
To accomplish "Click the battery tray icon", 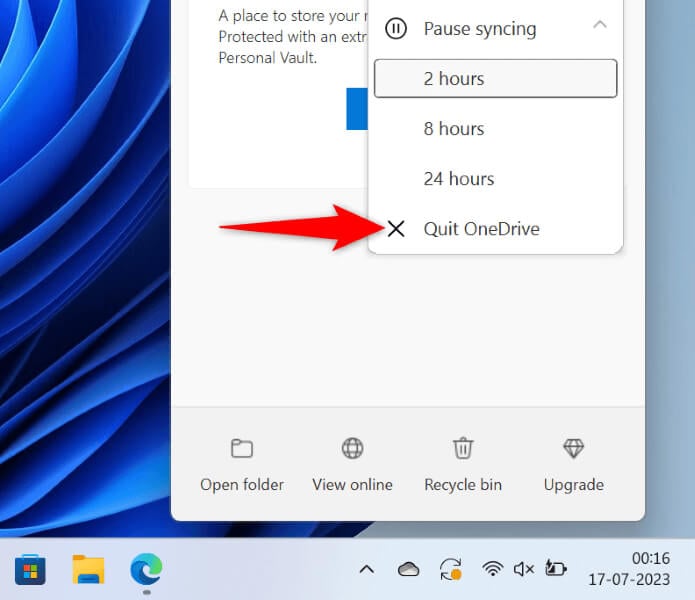I will (x=556, y=569).
